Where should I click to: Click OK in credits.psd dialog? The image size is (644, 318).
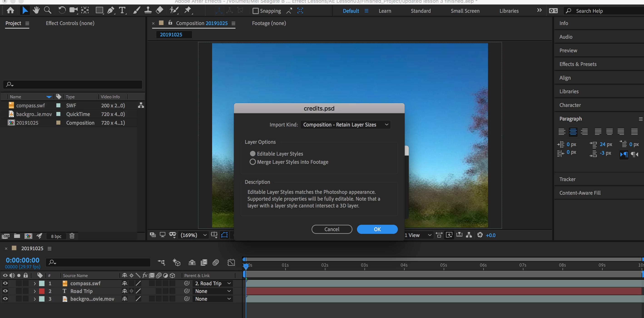(x=377, y=229)
